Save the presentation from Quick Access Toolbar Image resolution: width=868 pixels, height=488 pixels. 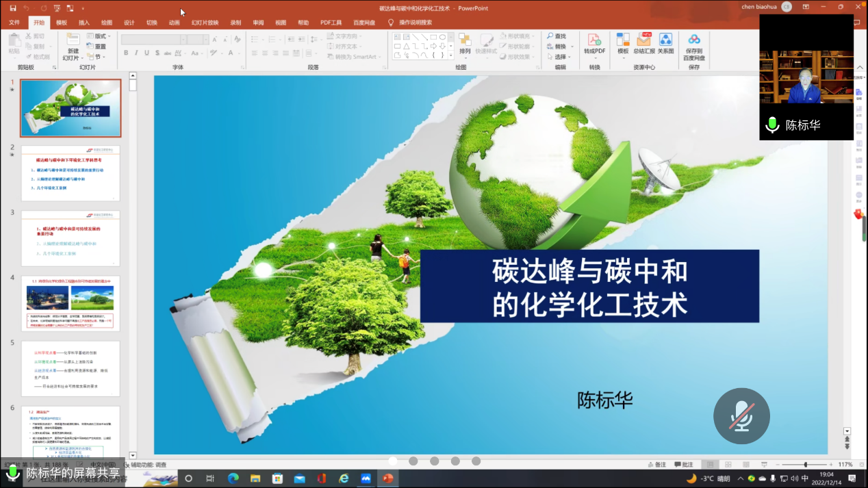[x=12, y=8]
